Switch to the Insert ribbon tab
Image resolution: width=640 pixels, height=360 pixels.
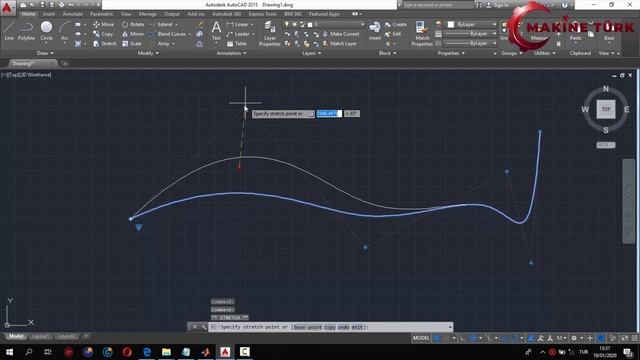click(x=49, y=14)
